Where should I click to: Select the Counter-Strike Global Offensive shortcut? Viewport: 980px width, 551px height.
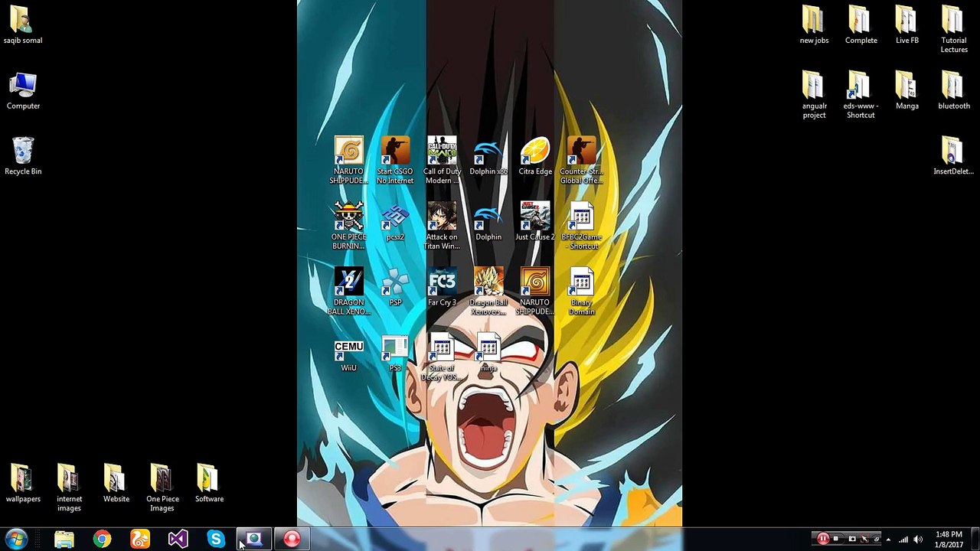tap(581, 161)
